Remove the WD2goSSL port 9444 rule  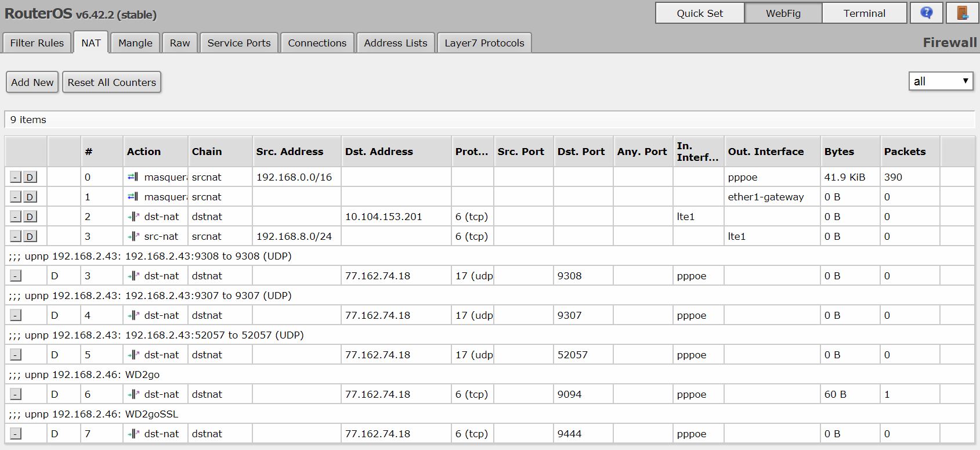point(16,434)
